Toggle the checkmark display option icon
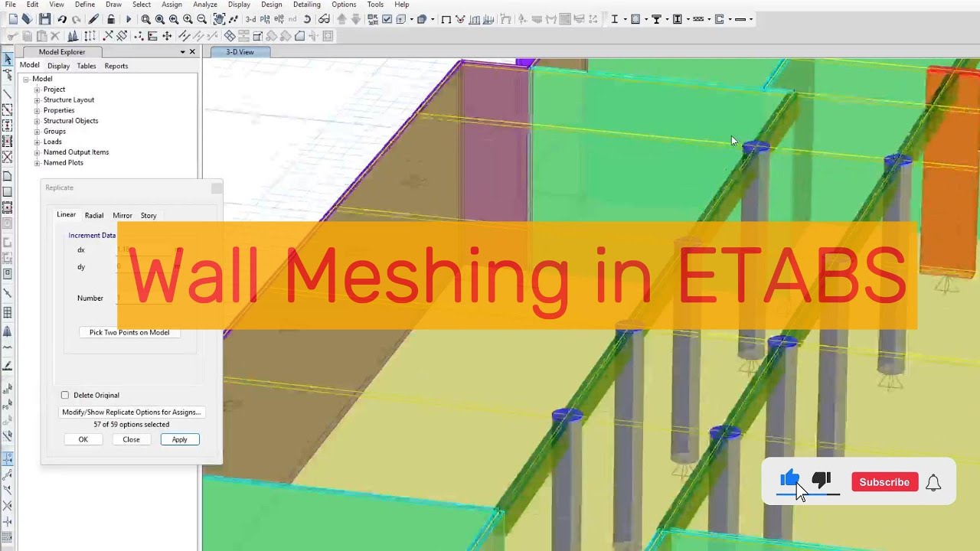The height and width of the screenshot is (551, 980). (x=387, y=19)
